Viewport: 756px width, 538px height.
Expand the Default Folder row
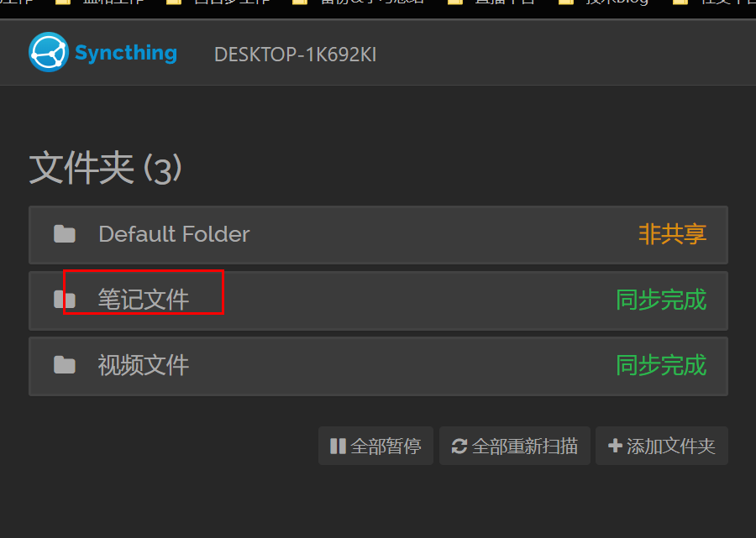pos(378,235)
